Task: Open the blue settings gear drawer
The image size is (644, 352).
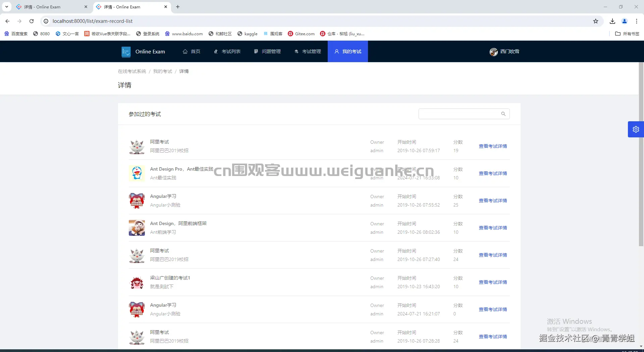Action: (x=636, y=129)
